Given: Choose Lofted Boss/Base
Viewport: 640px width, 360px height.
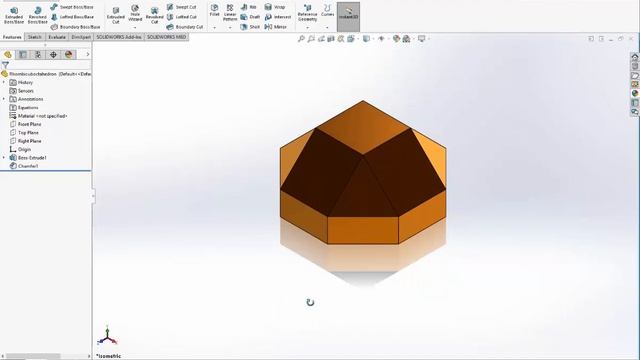Looking at the screenshot, I should coord(72,17).
